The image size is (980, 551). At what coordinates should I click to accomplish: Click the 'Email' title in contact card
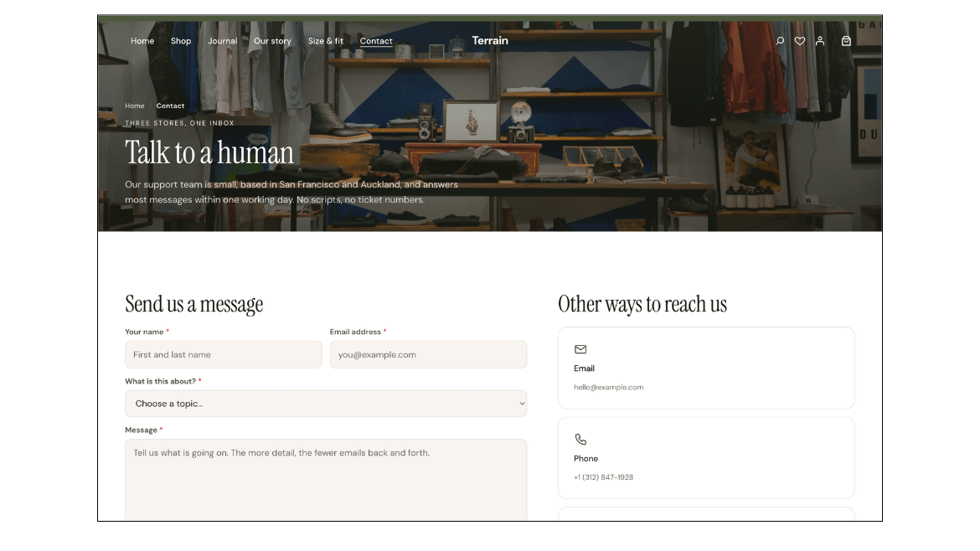585,368
